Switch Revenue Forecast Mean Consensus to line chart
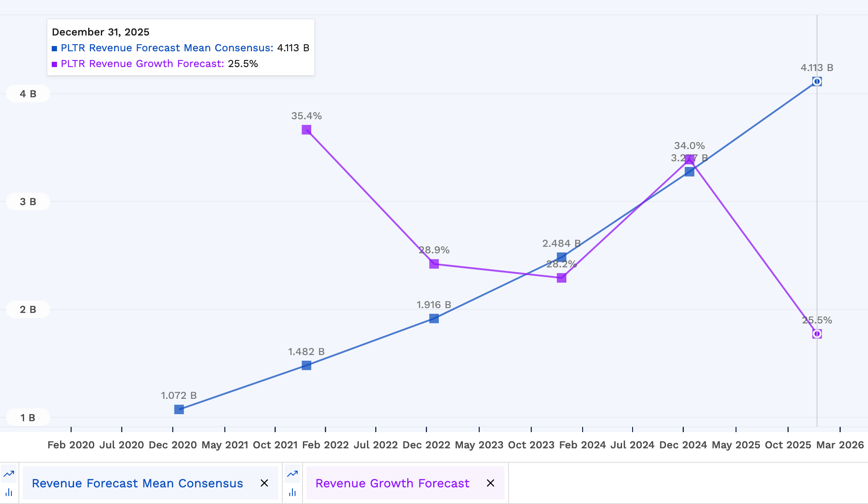Image resolution: width=868 pixels, height=504 pixels. tap(9, 474)
